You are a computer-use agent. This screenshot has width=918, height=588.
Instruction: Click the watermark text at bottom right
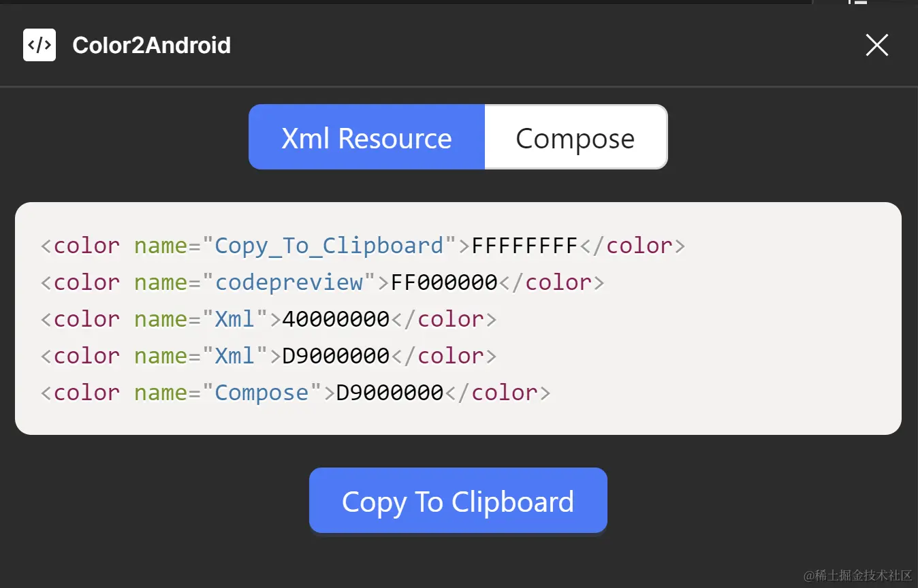tap(857, 576)
